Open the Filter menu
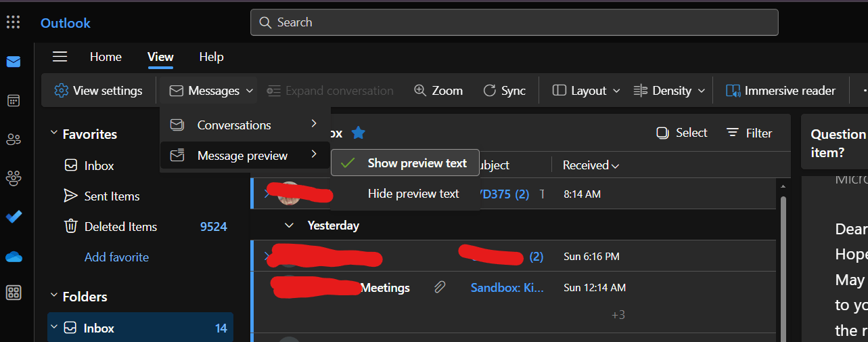 coord(749,133)
